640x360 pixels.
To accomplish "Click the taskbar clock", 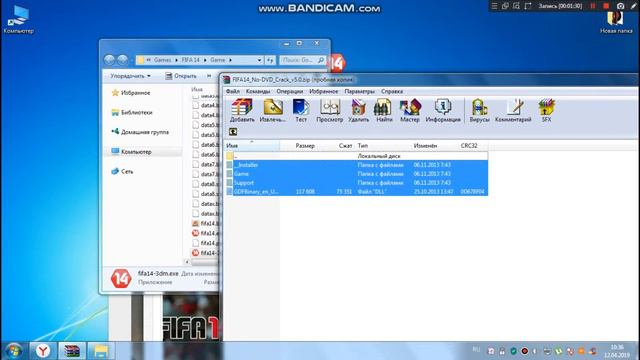I will (617, 351).
